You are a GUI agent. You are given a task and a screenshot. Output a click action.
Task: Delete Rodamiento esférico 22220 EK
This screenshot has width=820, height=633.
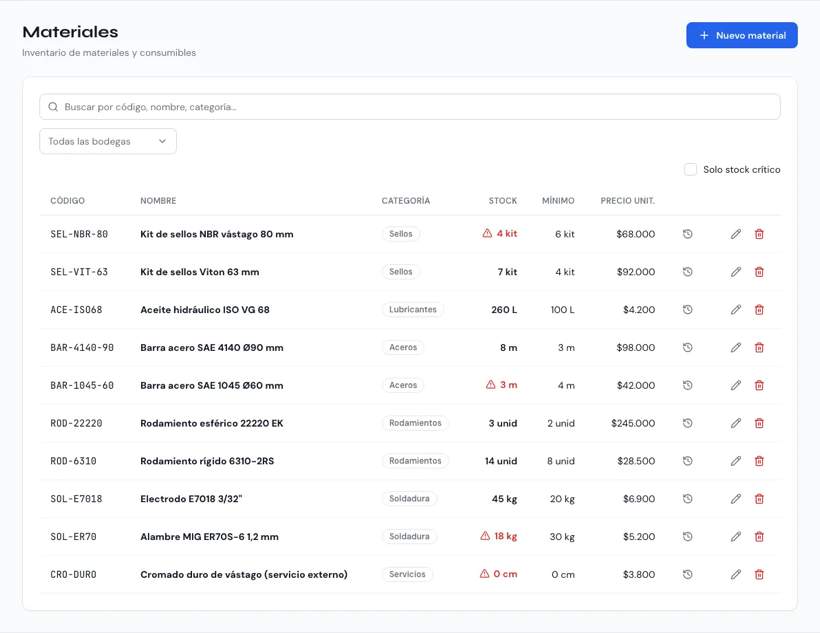[x=759, y=423]
